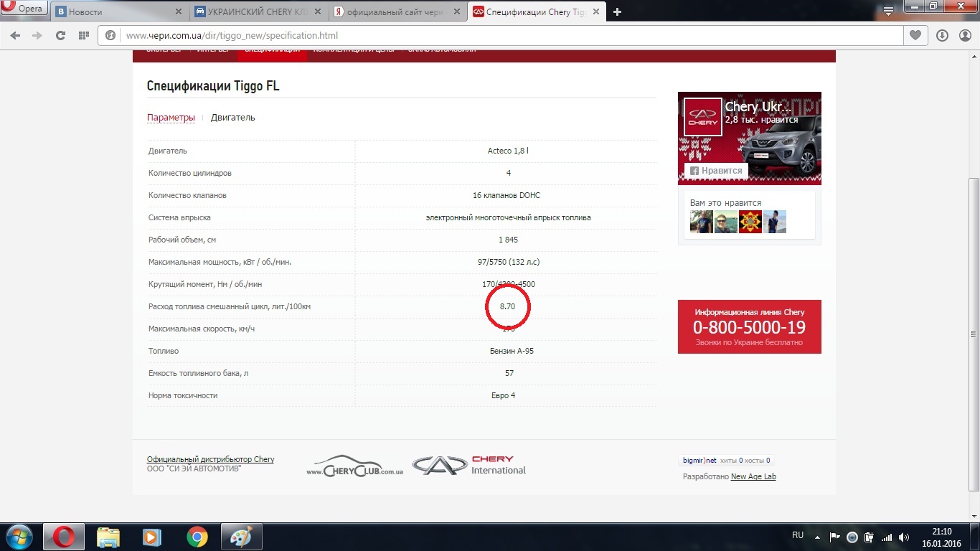This screenshot has width=980, height=551.
Task: Click the first Facebook fan avatar
Action: pos(702,222)
